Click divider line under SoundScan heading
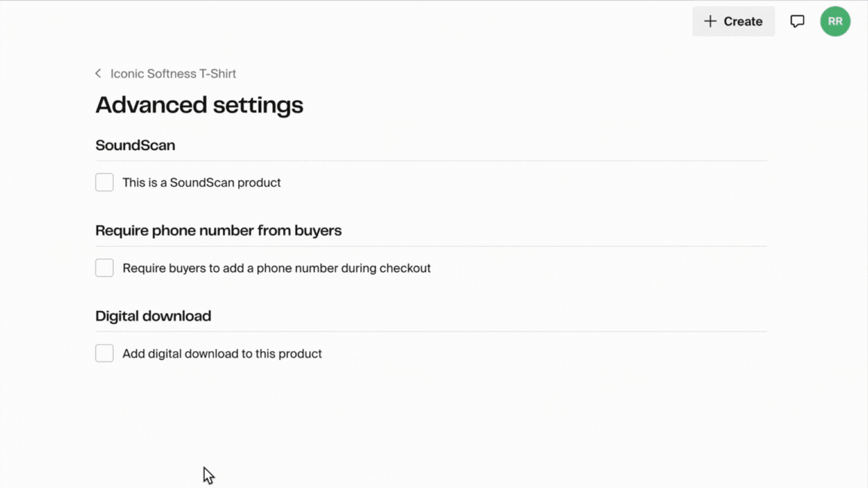The height and width of the screenshot is (488, 868). [x=431, y=160]
